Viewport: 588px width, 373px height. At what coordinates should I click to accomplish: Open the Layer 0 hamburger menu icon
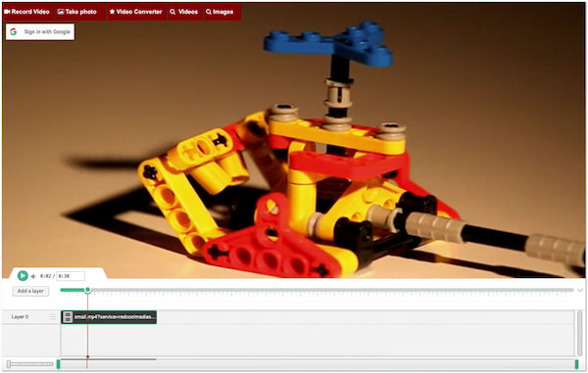pos(53,317)
